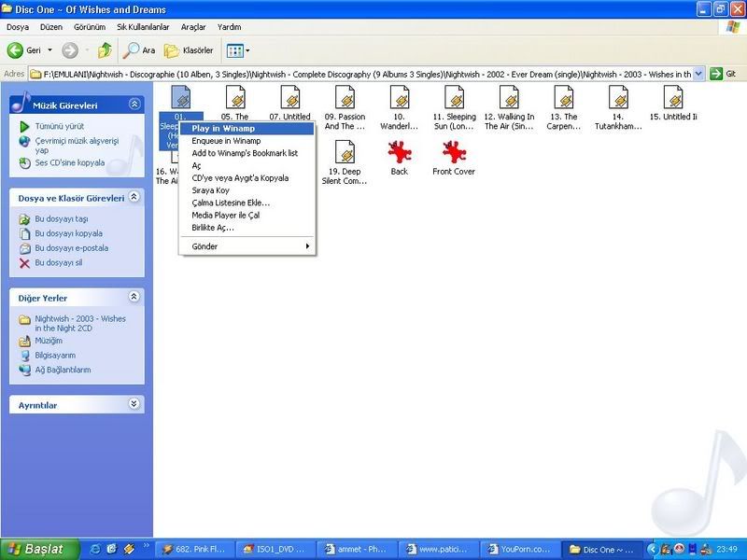Viewport: 747px width, 560px height.
Task: Switch to ISO1_DVD taskbar window
Action: point(275,550)
